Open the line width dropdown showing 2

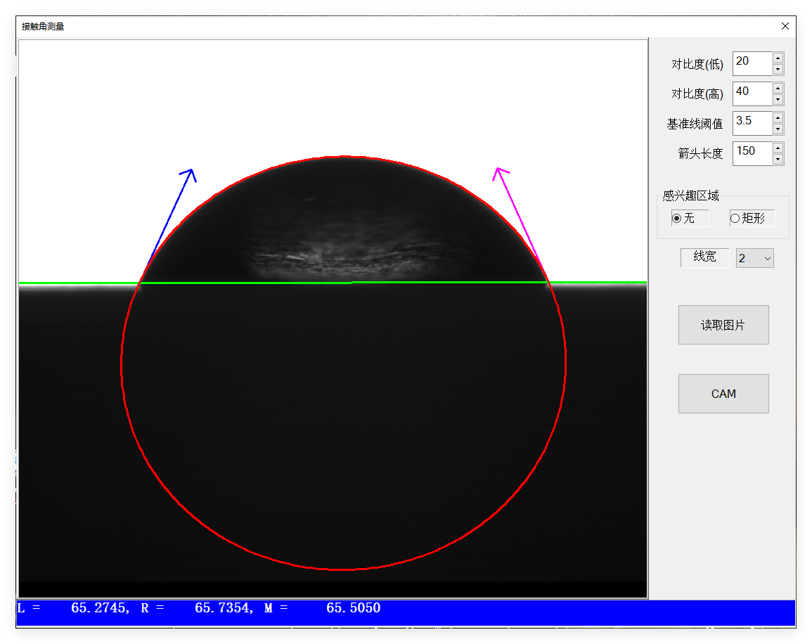pos(754,258)
